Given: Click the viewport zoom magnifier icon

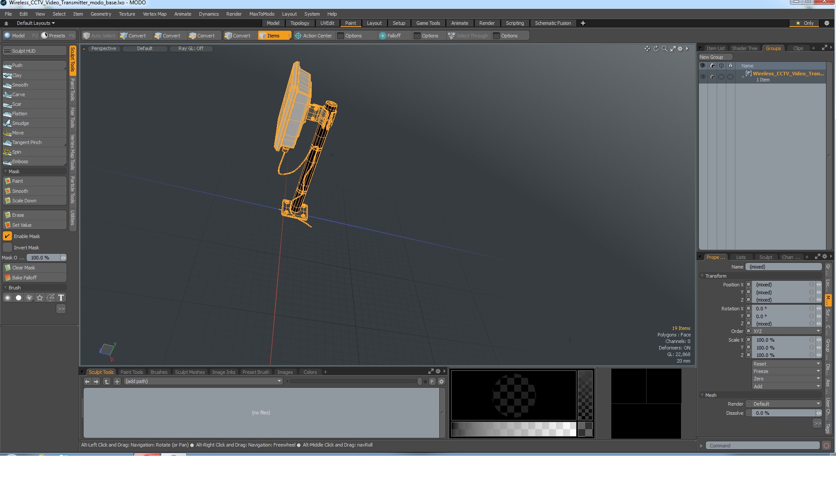Looking at the screenshot, I should point(664,49).
